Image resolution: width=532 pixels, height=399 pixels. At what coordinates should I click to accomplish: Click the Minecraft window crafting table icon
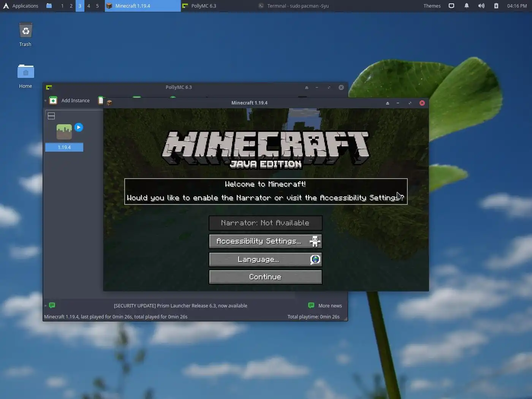109,103
